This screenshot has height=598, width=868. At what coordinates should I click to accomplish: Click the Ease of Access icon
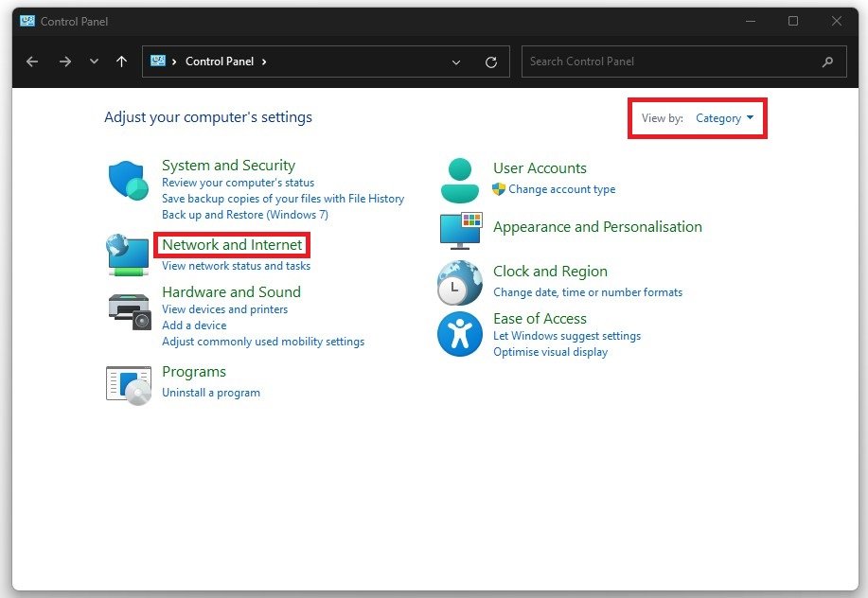(x=460, y=333)
